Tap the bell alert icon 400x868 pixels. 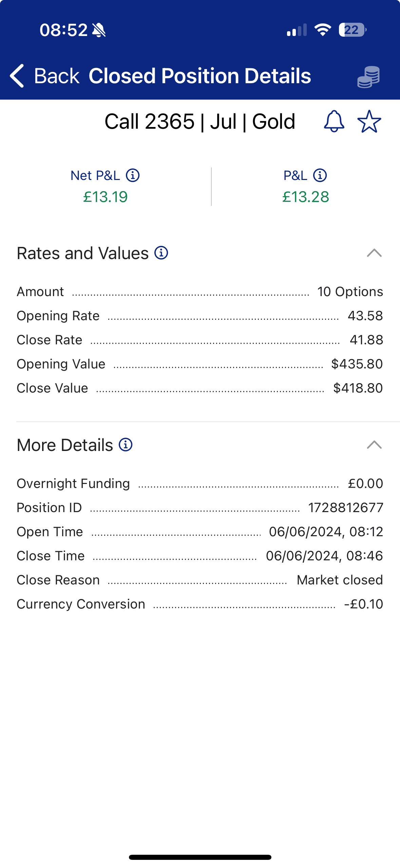point(334,121)
